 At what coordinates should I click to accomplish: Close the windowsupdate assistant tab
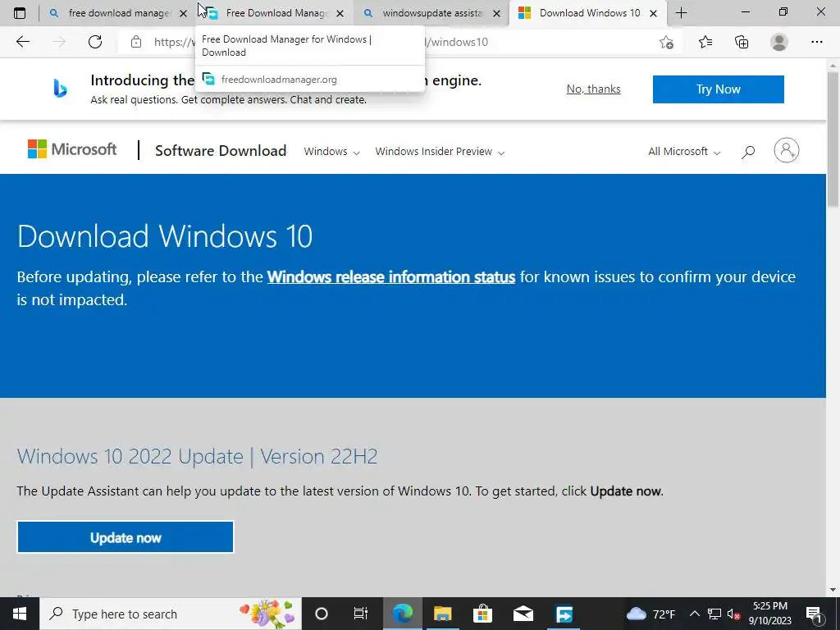pos(496,13)
